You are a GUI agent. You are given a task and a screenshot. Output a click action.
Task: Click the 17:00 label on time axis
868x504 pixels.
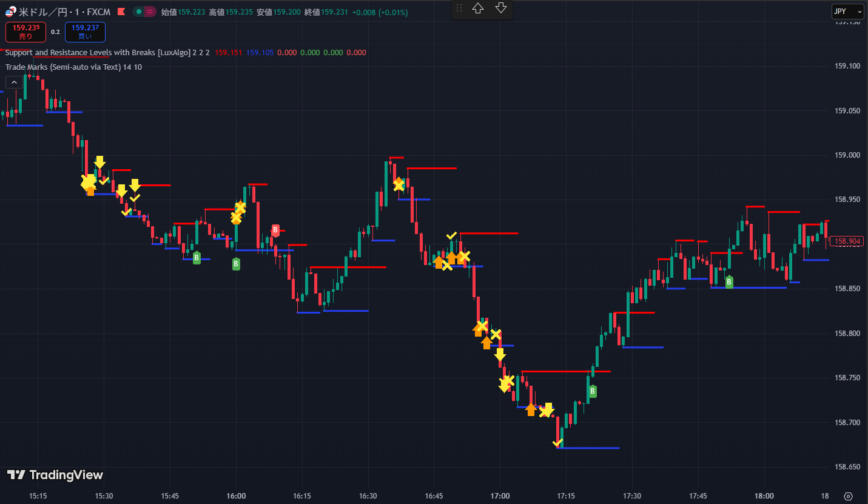[x=500, y=496]
